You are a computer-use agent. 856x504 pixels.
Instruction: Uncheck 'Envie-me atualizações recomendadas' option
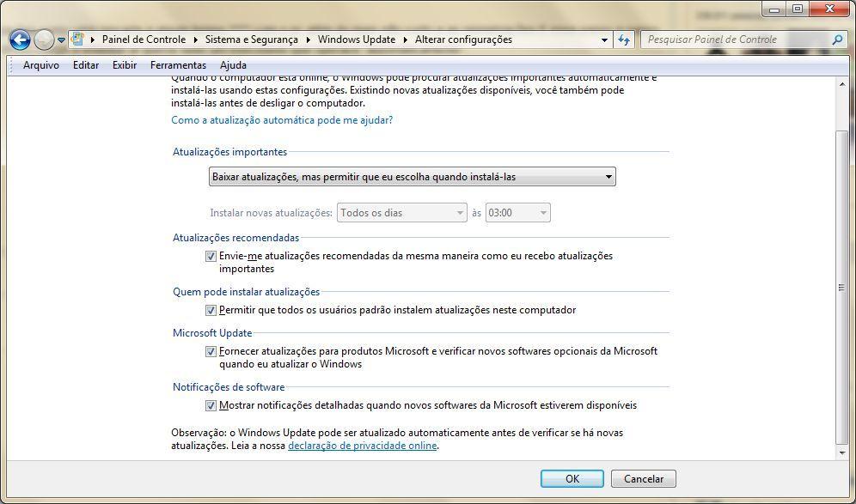coord(211,255)
